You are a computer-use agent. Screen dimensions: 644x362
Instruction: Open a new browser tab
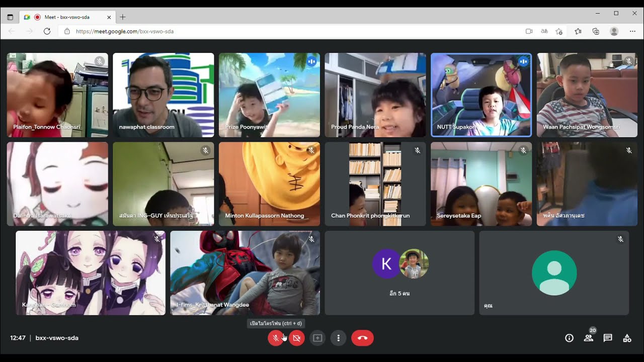coord(122,17)
